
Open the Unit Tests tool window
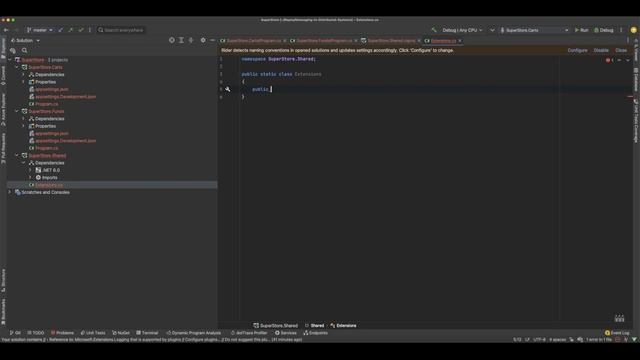(93, 333)
